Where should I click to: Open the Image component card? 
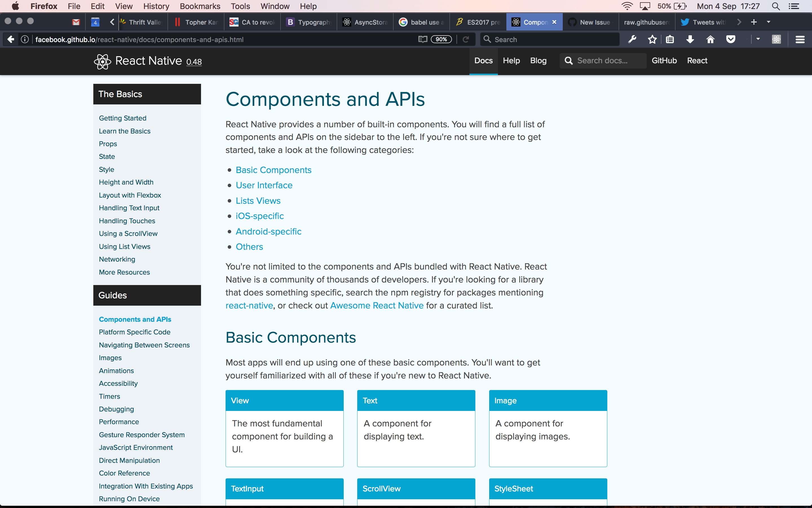coord(548,428)
